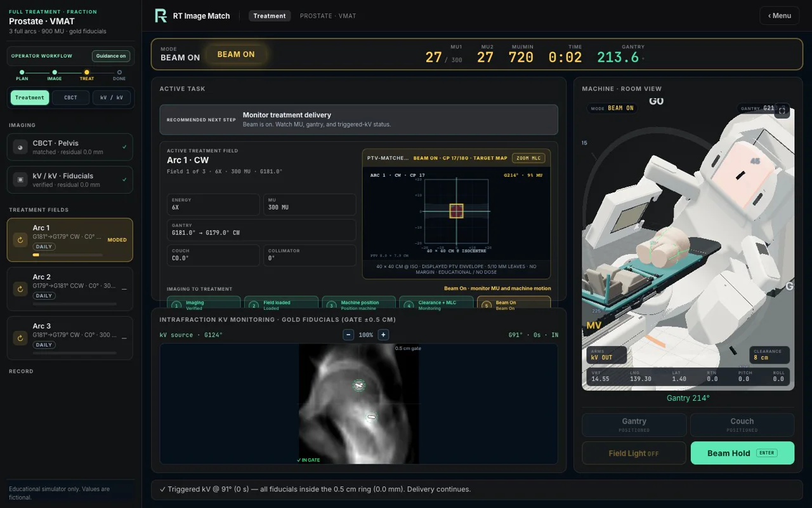
Task: Click the Arc 1 DAILY tag
Action: 44,246
